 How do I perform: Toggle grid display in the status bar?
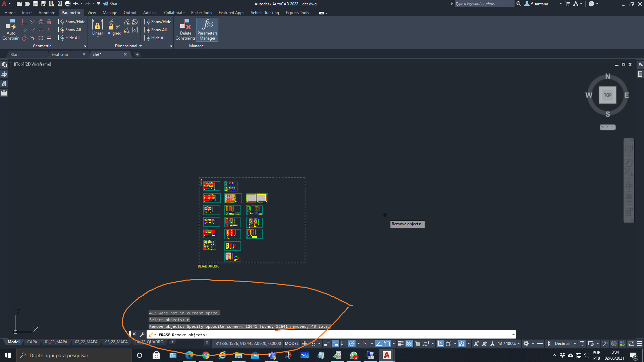[x=304, y=343]
